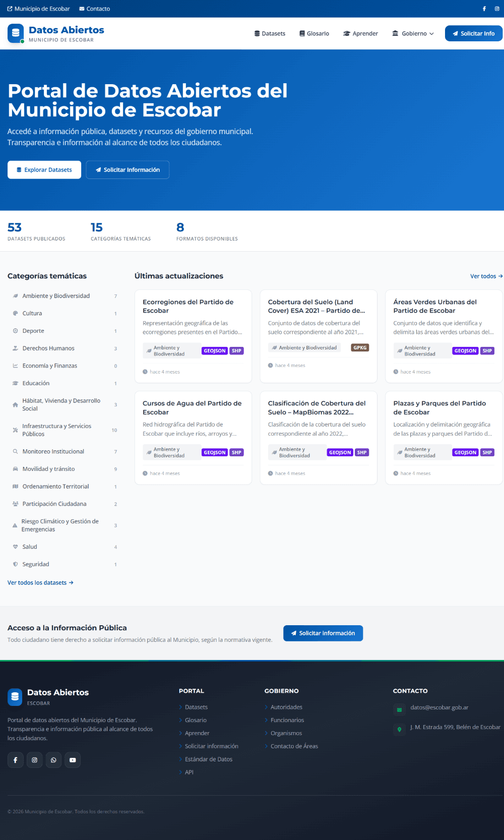The height and width of the screenshot is (840, 504).
Task: Click the heartbeat icon next to Salud
Action: (x=16, y=547)
